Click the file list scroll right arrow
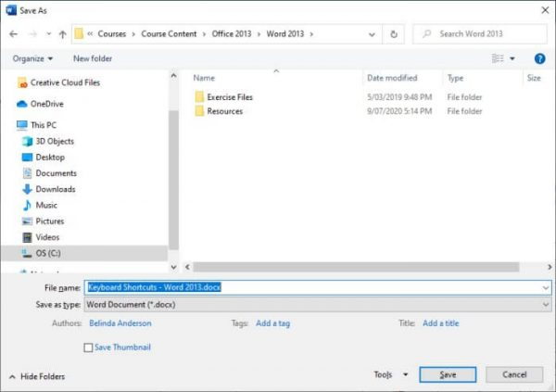This screenshot has width=556, height=392. pyautogui.click(x=550, y=267)
